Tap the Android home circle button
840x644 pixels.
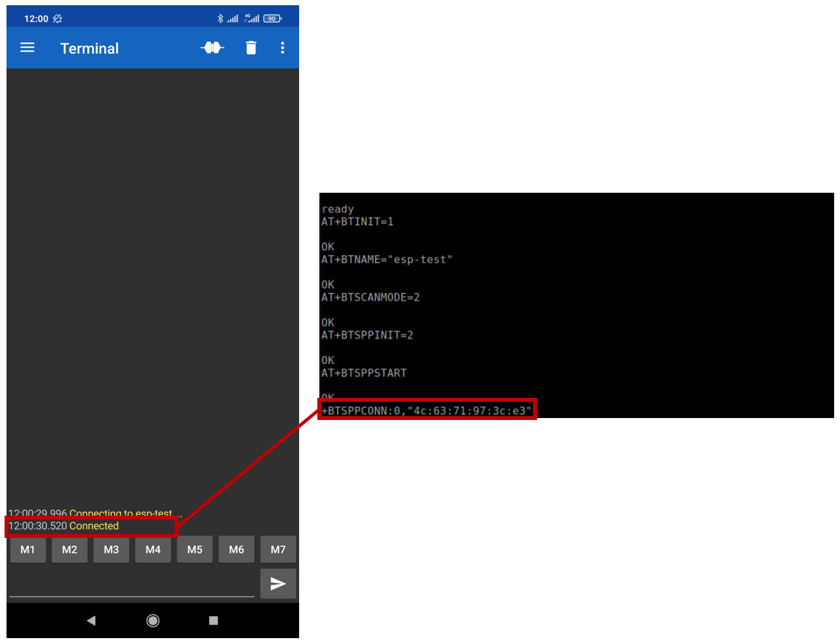[x=152, y=621]
